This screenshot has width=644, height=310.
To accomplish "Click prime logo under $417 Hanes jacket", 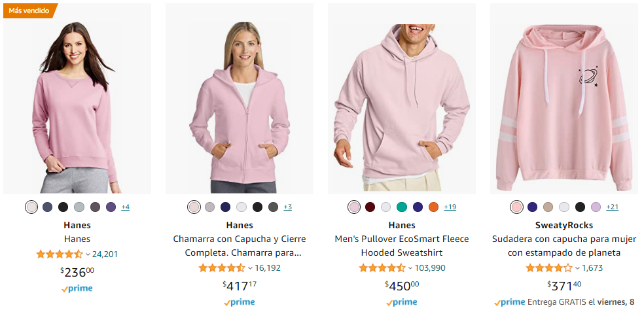I will click(240, 303).
